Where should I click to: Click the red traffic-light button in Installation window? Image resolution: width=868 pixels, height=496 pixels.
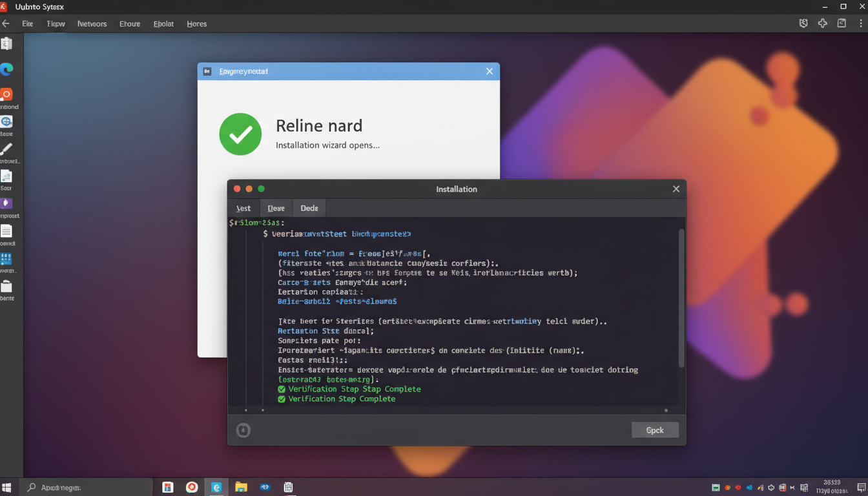click(x=237, y=189)
